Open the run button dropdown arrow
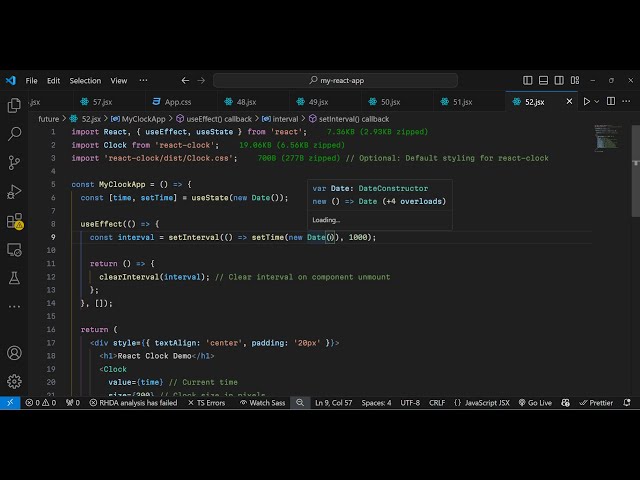The height and width of the screenshot is (480, 640). [599, 101]
